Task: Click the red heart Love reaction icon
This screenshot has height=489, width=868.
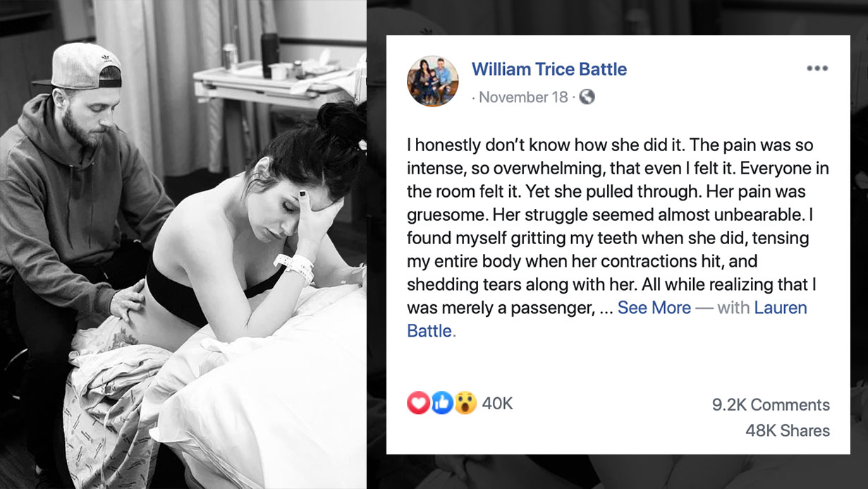Action: 418,403
